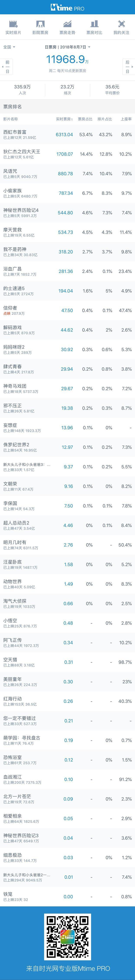Sort by 上座率 column header
Image resolution: width=135 pixels, height=980 pixels.
[x=126, y=119]
